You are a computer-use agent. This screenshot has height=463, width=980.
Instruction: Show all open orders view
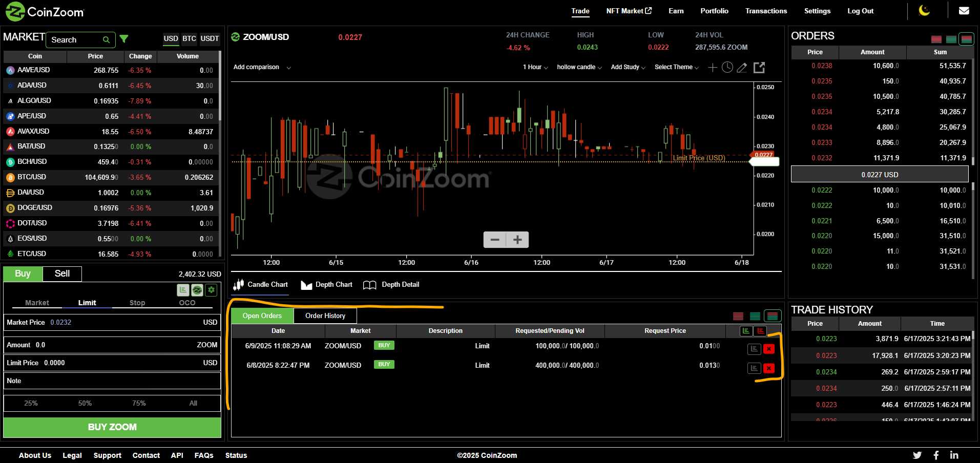click(773, 316)
